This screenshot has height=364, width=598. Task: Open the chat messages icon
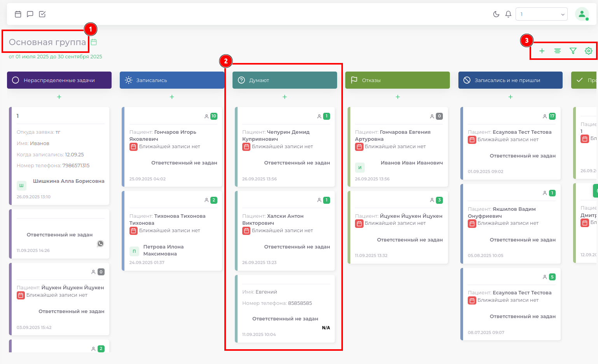tap(30, 14)
